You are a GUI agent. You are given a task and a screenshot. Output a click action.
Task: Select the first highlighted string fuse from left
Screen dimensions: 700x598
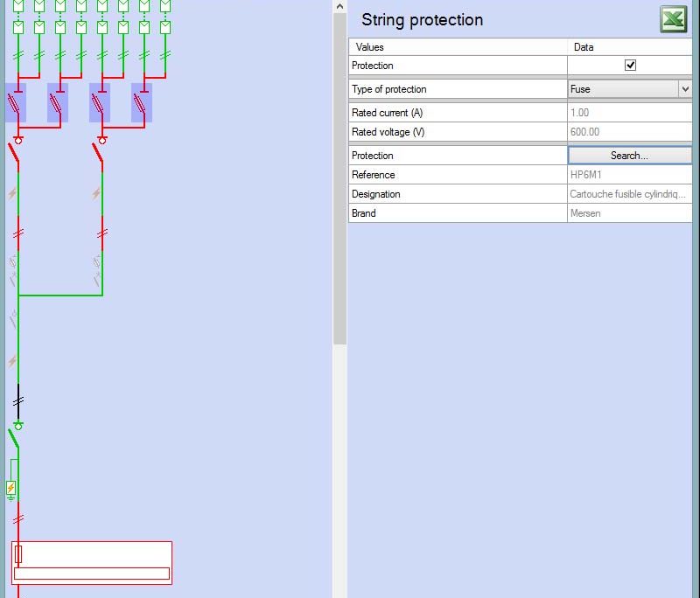16,102
